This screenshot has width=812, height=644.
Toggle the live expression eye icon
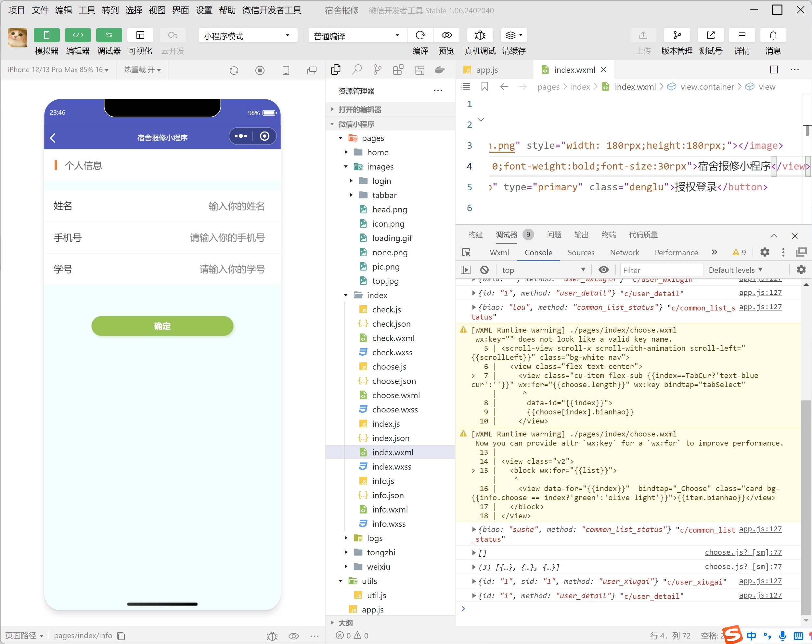(x=603, y=270)
